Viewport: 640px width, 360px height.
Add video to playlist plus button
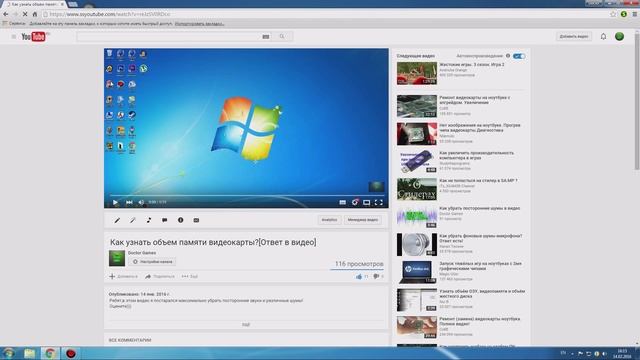click(123, 276)
